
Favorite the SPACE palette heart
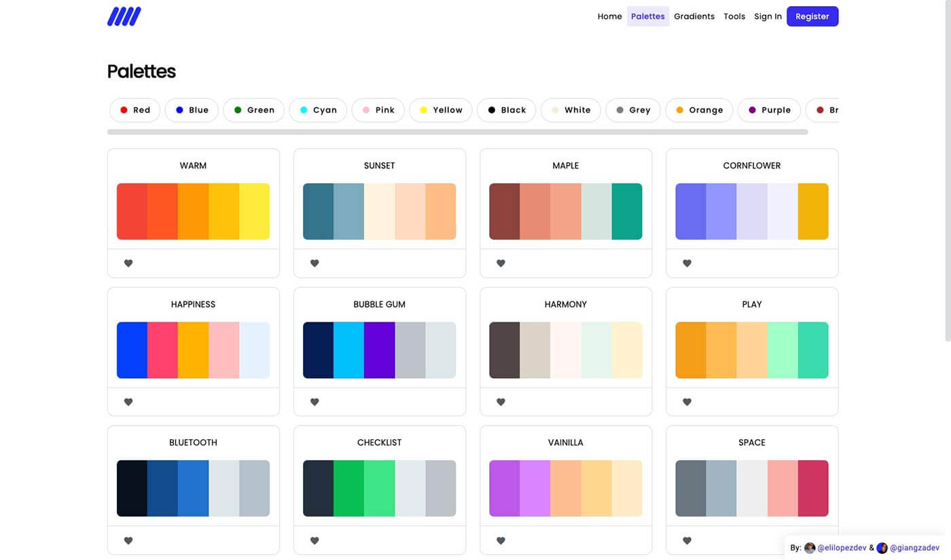(687, 541)
